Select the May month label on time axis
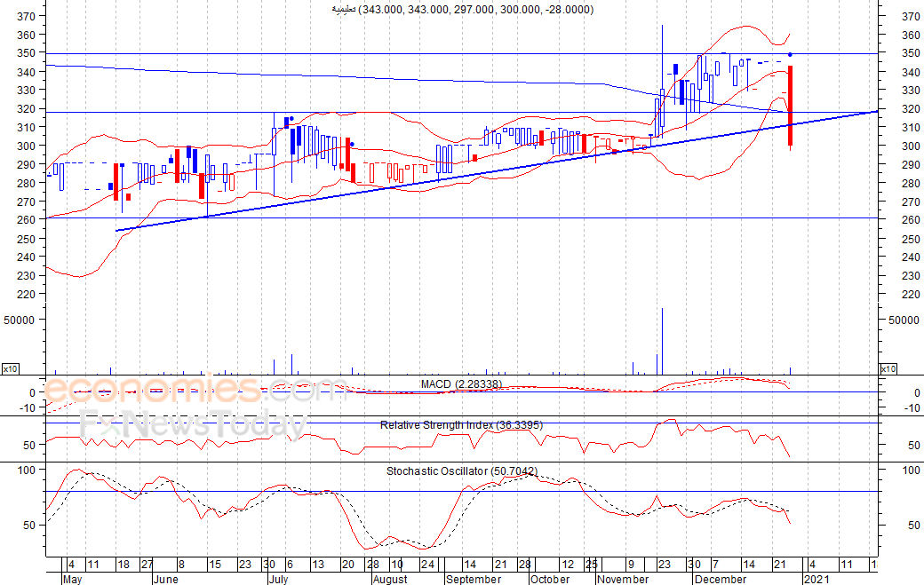This screenshot has height=585, width=924. click(x=72, y=579)
